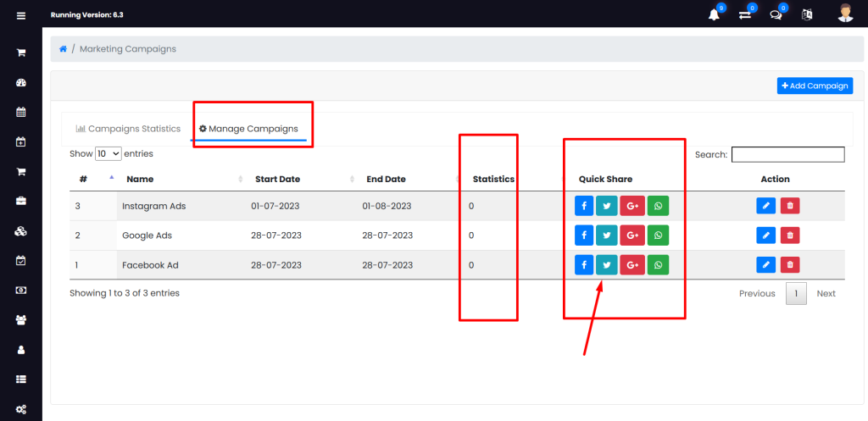The height and width of the screenshot is (421, 868).
Task: Open notifications bell icon
Action: click(x=714, y=15)
